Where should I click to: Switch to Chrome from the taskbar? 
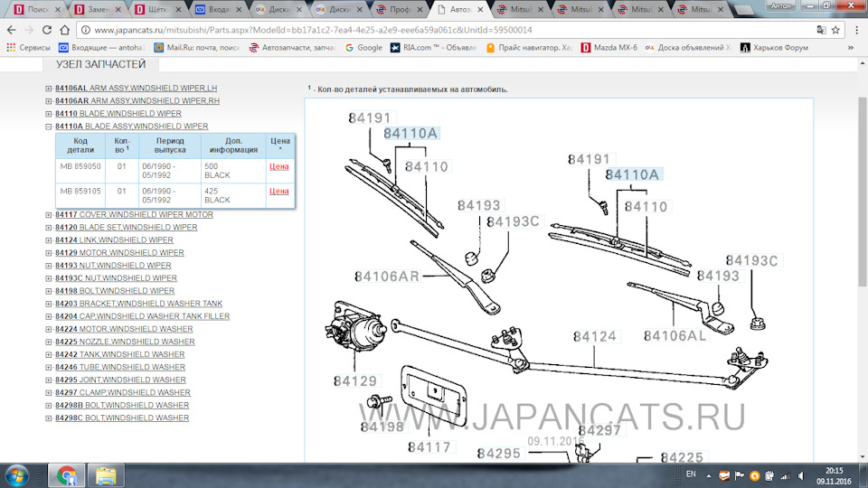pyautogui.click(x=66, y=475)
